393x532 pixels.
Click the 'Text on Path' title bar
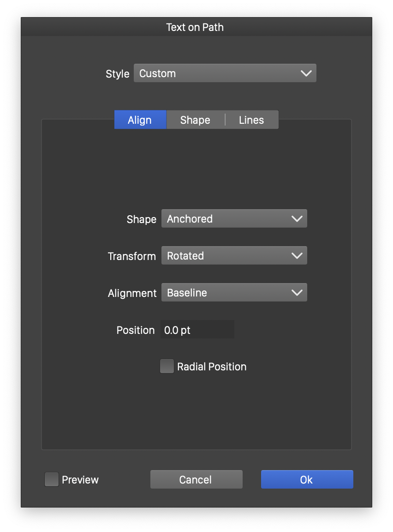(x=195, y=27)
